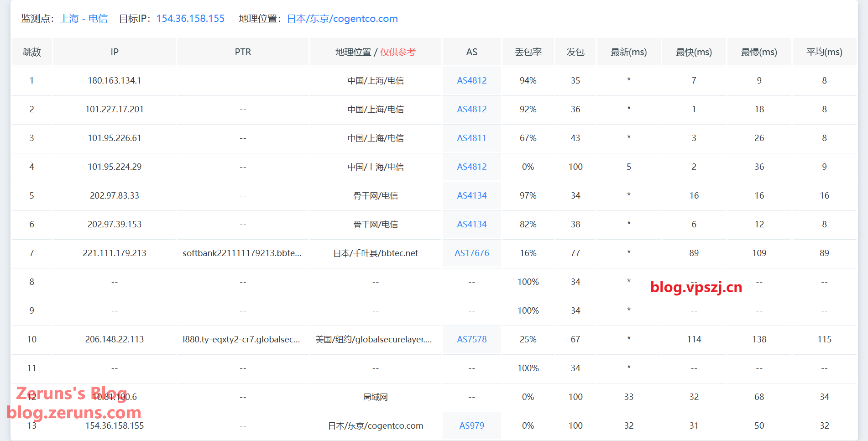Click the 日本/东京/cogentco.com location link
The image size is (868, 441).
tap(342, 19)
